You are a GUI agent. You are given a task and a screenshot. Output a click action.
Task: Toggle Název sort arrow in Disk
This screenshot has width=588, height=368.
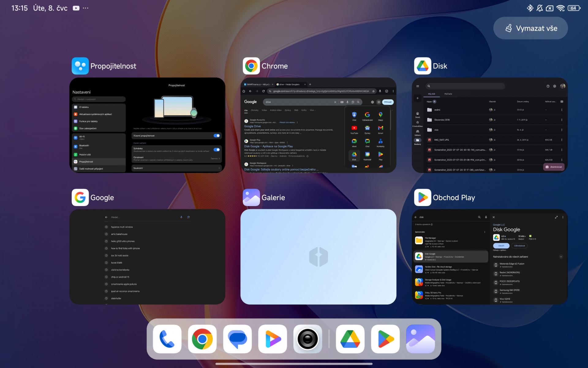coord(434,102)
